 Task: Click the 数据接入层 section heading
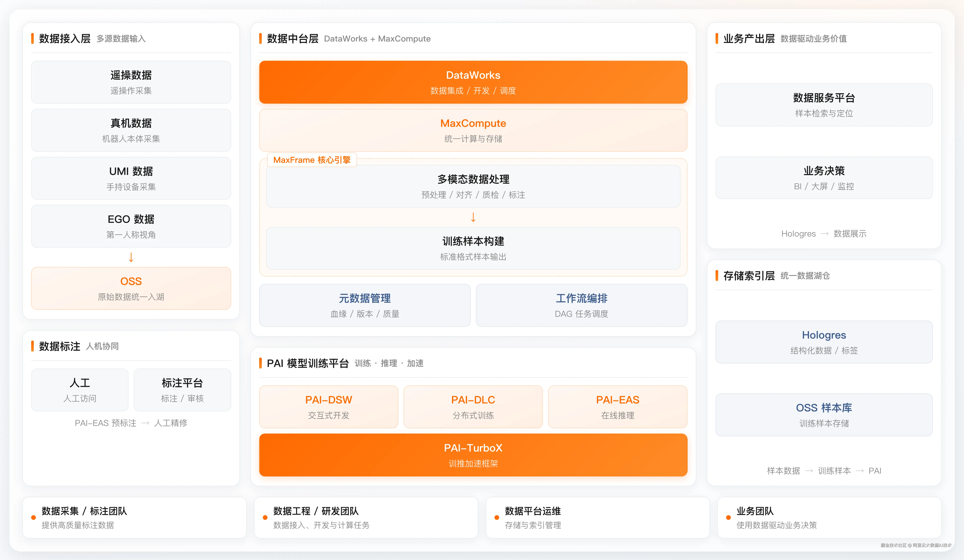[x=65, y=39]
